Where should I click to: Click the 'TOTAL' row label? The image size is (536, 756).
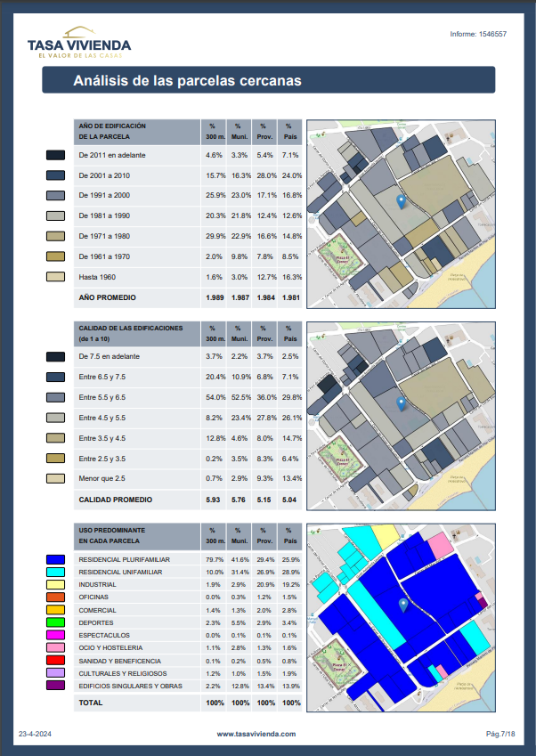click(91, 703)
